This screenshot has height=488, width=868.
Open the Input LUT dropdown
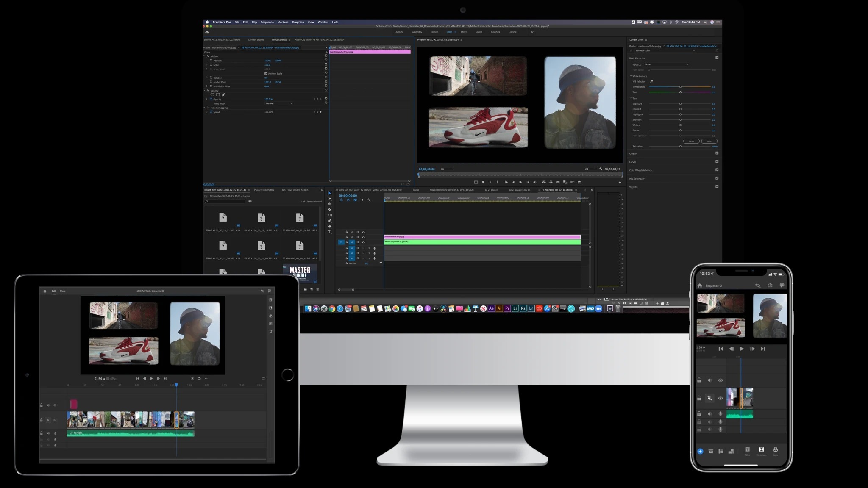click(x=666, y=64)
